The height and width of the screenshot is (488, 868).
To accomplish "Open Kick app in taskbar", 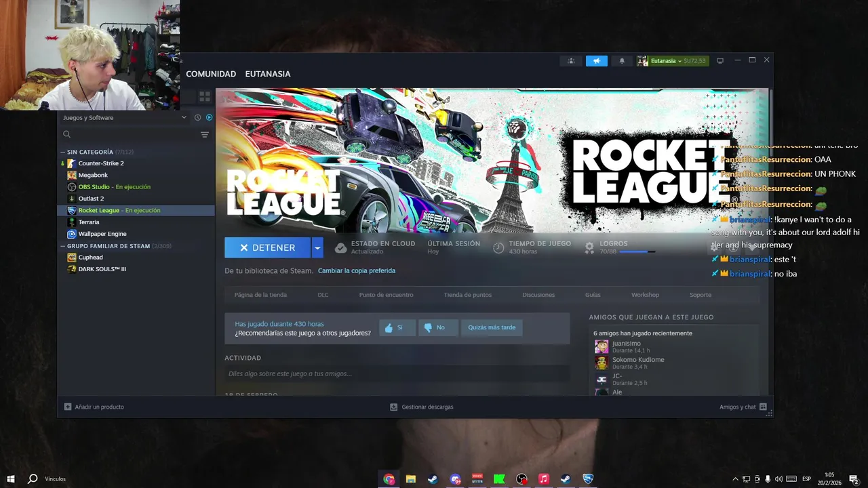I will click(499, 479).
